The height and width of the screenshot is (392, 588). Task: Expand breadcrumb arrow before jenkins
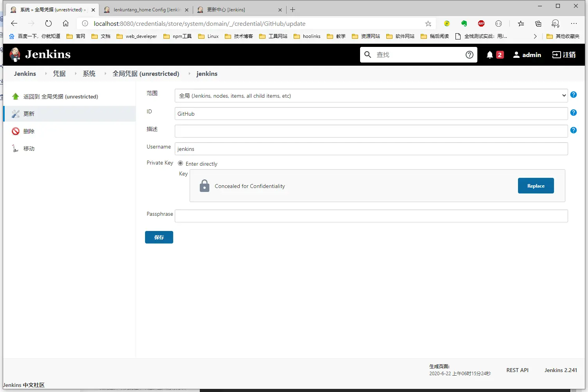[189, 73]
